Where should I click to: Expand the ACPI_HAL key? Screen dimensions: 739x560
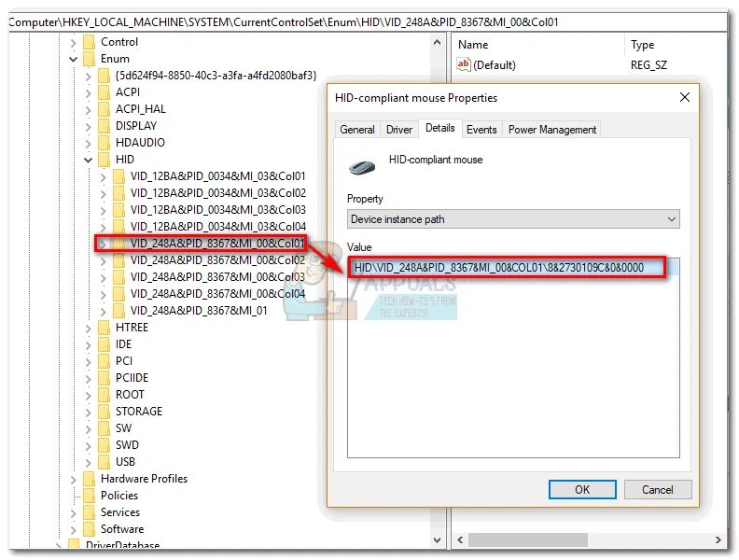pos(89,110)
